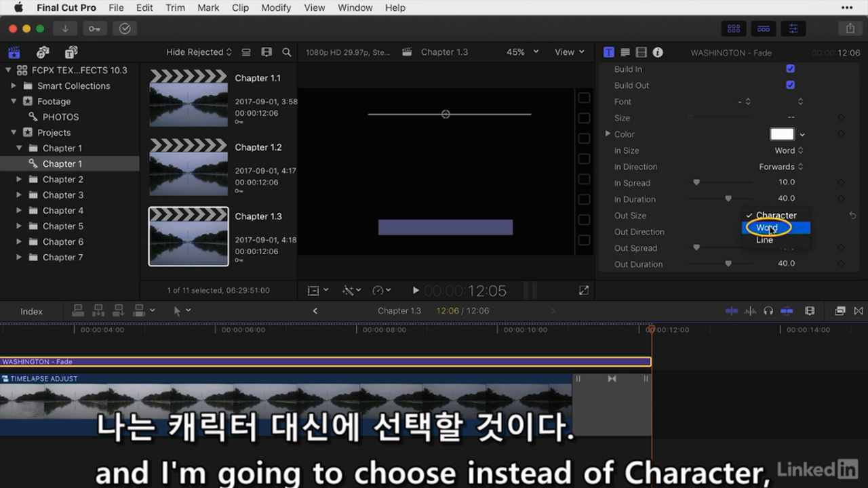Open the transform tool dropdown below viewer
Viewport: 868px width, 488px height.
pos(317,290)
